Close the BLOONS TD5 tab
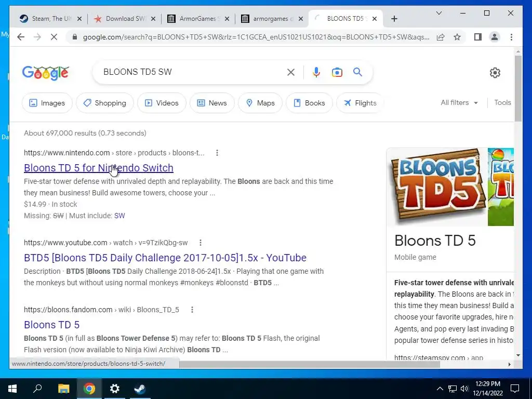Viewport: 532px width, 399px height. tap(375, 19)
